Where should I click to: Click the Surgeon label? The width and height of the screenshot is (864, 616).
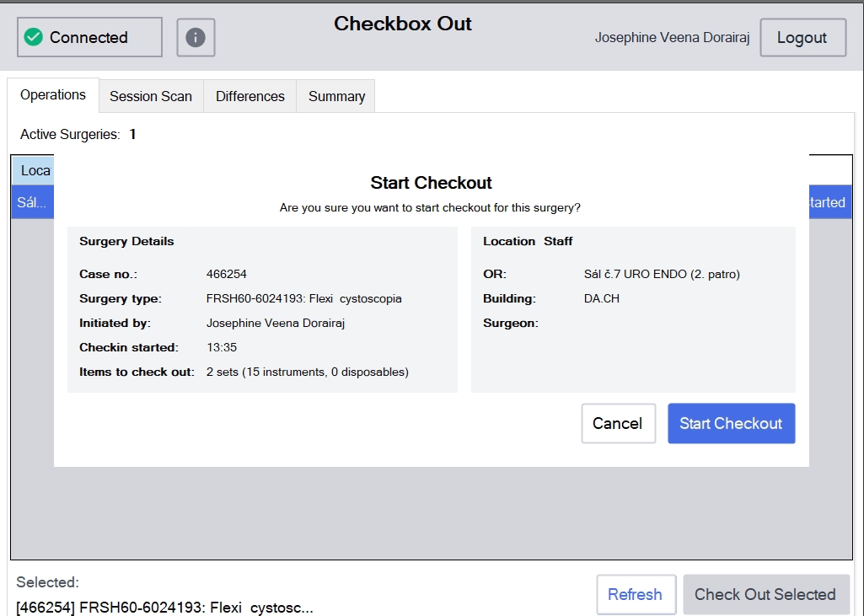[x=510, y=323]
